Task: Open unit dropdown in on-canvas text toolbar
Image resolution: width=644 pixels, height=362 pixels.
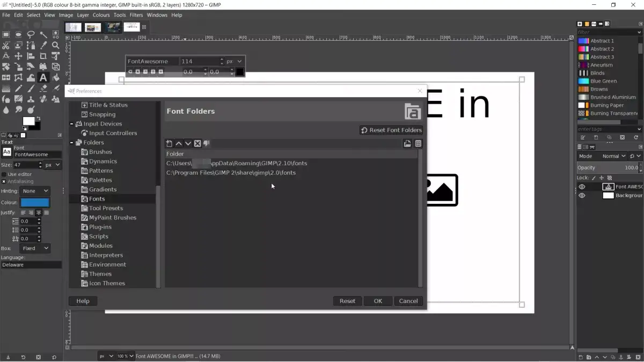Action: tap(234, 61)
